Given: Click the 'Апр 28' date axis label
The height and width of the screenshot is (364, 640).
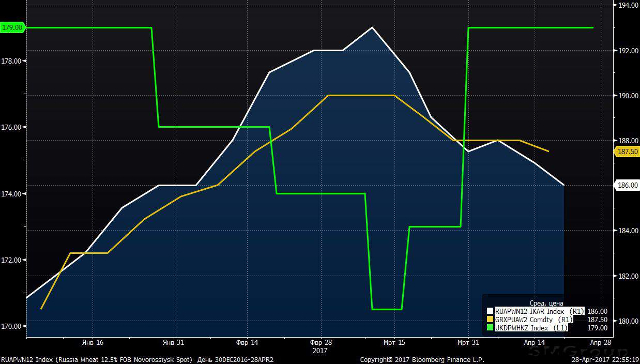Looking at the screenshot, I should coord(601,343).
